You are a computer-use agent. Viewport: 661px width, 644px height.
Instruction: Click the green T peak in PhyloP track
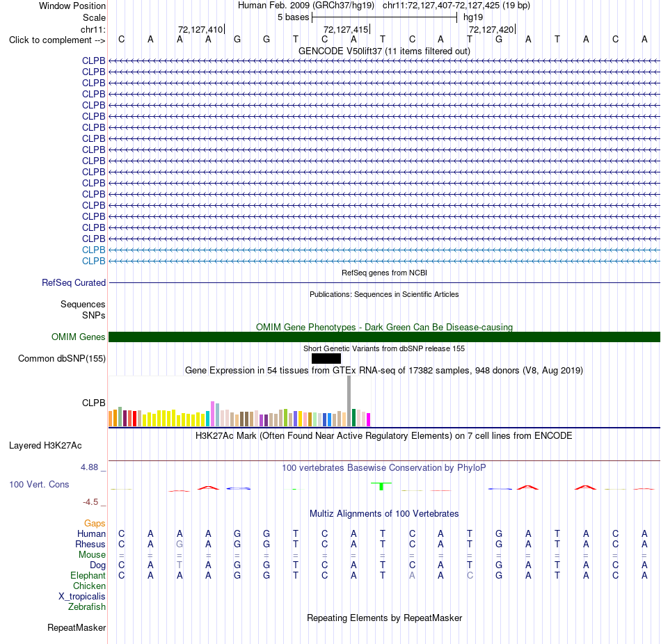(381, 486)
